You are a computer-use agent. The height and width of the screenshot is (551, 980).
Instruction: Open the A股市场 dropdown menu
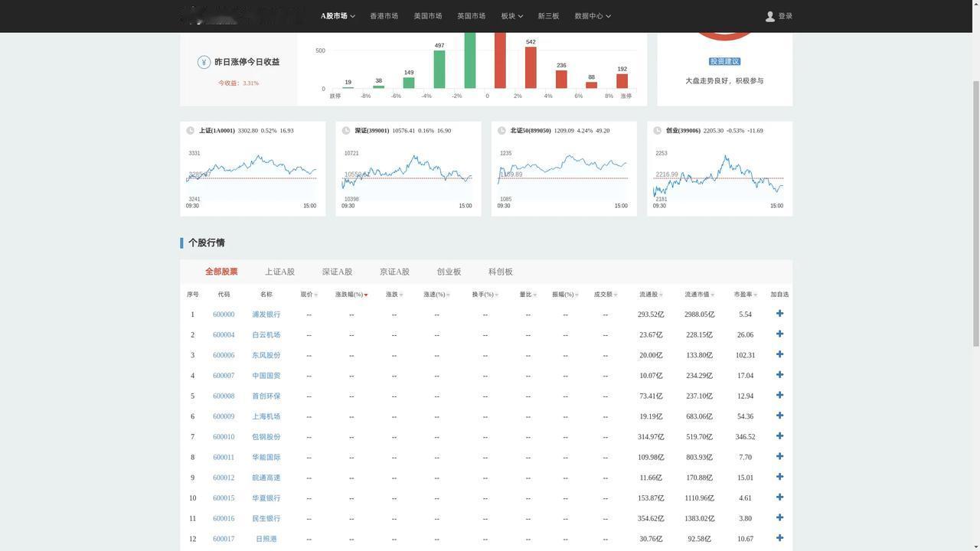coord(338,16)
